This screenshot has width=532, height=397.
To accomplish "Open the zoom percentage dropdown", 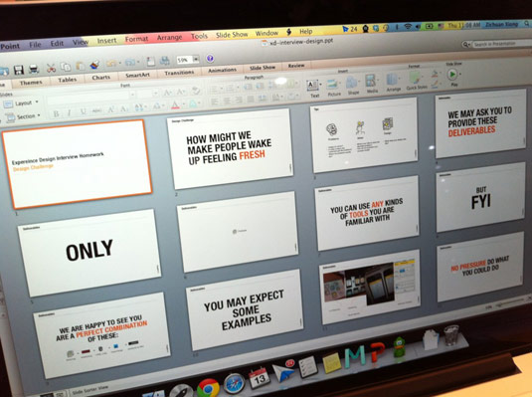I will (x=196, y=59).
